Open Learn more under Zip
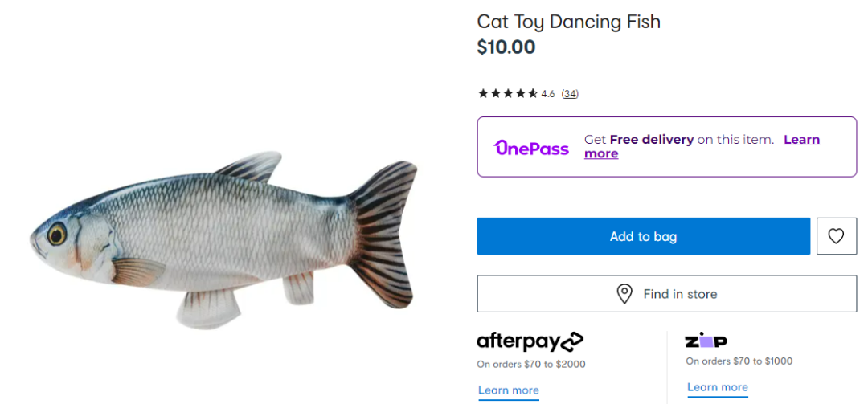Image resolution: width=868 pixels, height=404 pixels. (718, 387)
